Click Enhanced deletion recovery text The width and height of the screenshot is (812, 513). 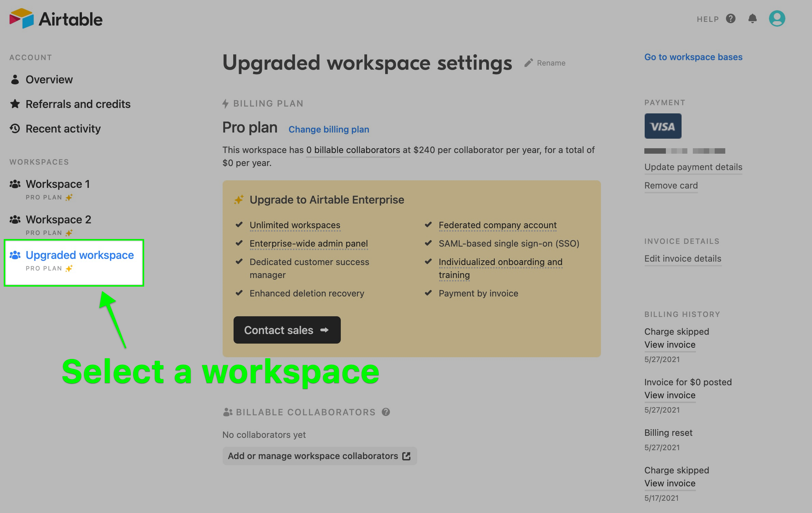pos(307,293)
